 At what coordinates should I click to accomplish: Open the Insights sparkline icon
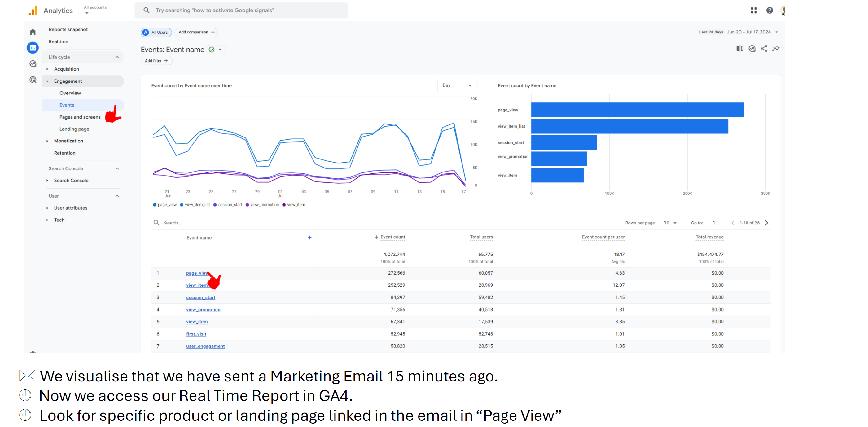(776, 49)
